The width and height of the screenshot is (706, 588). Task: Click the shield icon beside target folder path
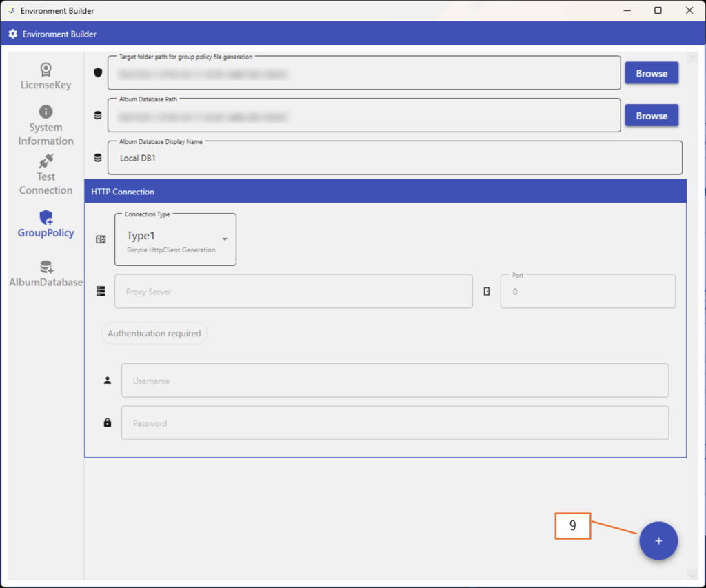pos(98,73)
